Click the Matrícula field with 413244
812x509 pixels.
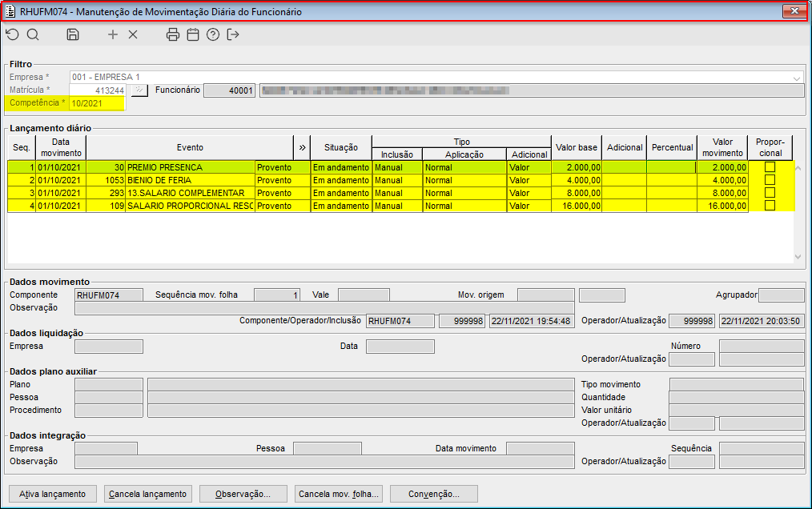(98, 90)
